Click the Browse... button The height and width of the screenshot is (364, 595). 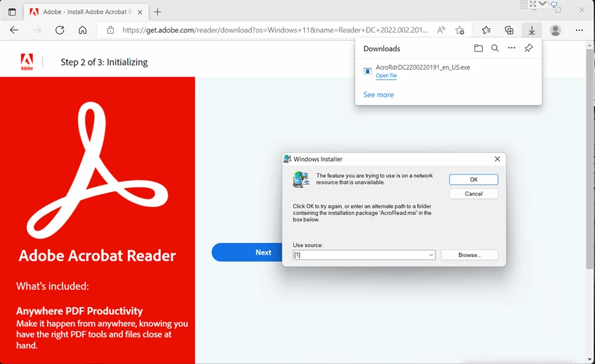470,255
